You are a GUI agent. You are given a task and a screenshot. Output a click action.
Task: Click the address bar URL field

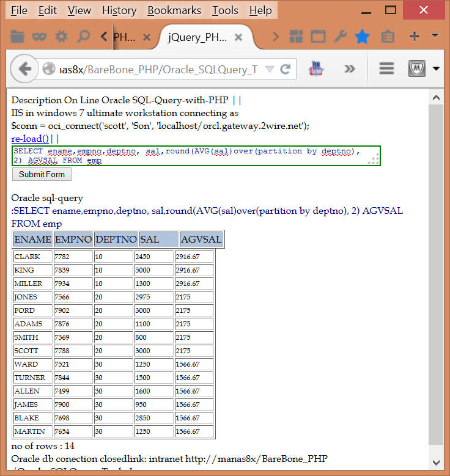[x=158, y=69]
